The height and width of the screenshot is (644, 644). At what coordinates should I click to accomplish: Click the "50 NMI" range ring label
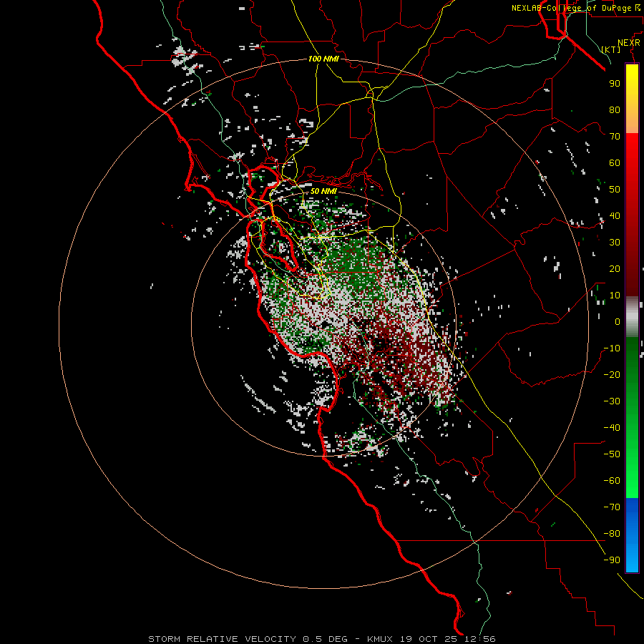point(323,191)
